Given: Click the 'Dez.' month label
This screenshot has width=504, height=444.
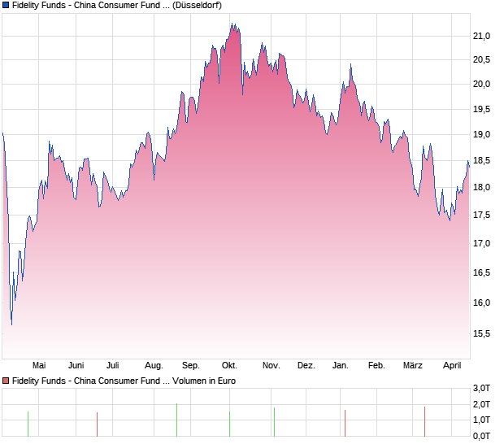Looking at the screenshot, I should (x=306, y=366).
